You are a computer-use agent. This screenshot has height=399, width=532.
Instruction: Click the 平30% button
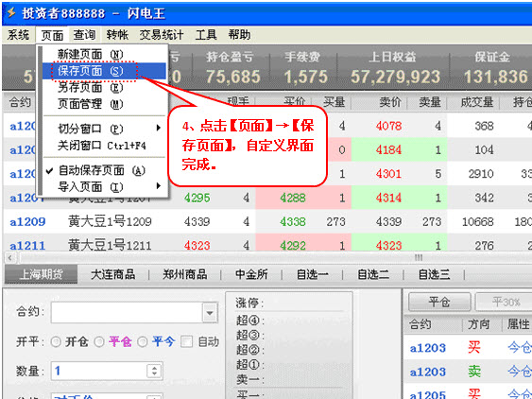point(506,302)
